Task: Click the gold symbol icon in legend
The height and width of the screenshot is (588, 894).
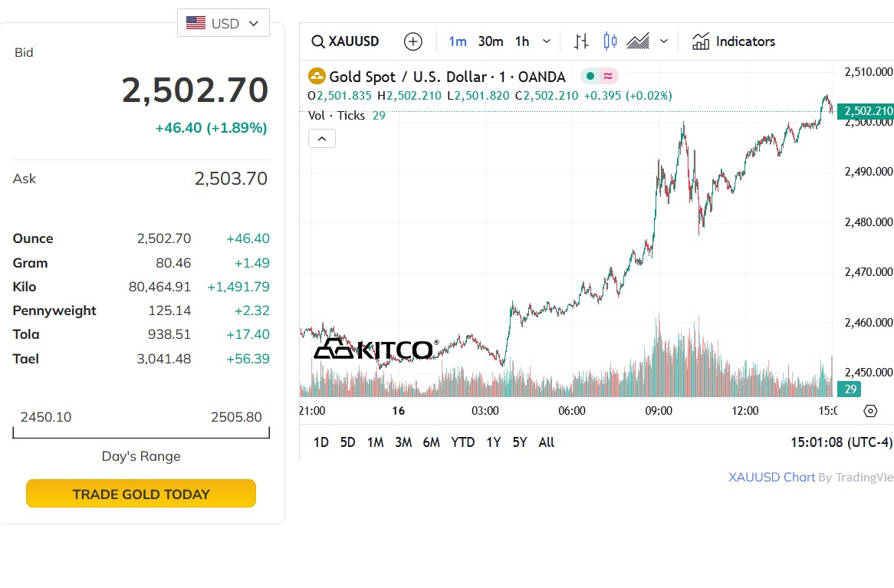Action: coord(316,77)
